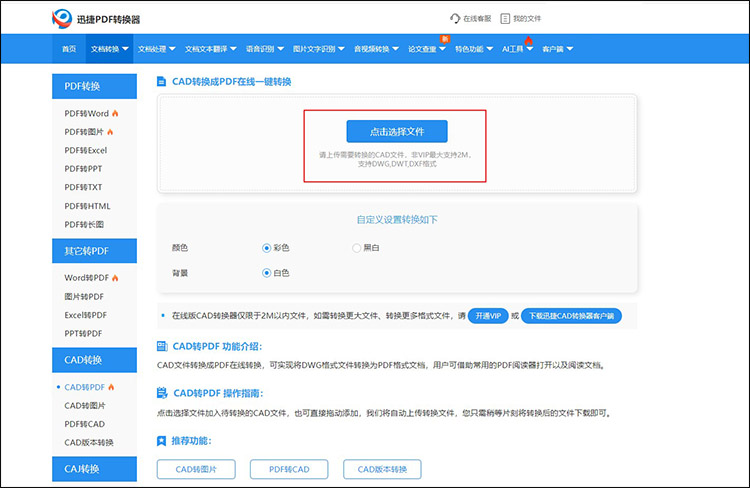Click 自定义设置转换如下 heading text

tap(397, 220)
